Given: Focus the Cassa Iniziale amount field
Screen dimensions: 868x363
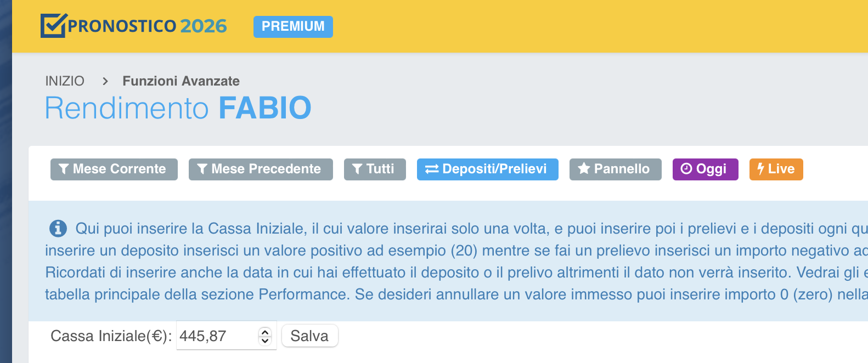Looking at the screenshot, I should pyautogui.click(x=217, y=336).
